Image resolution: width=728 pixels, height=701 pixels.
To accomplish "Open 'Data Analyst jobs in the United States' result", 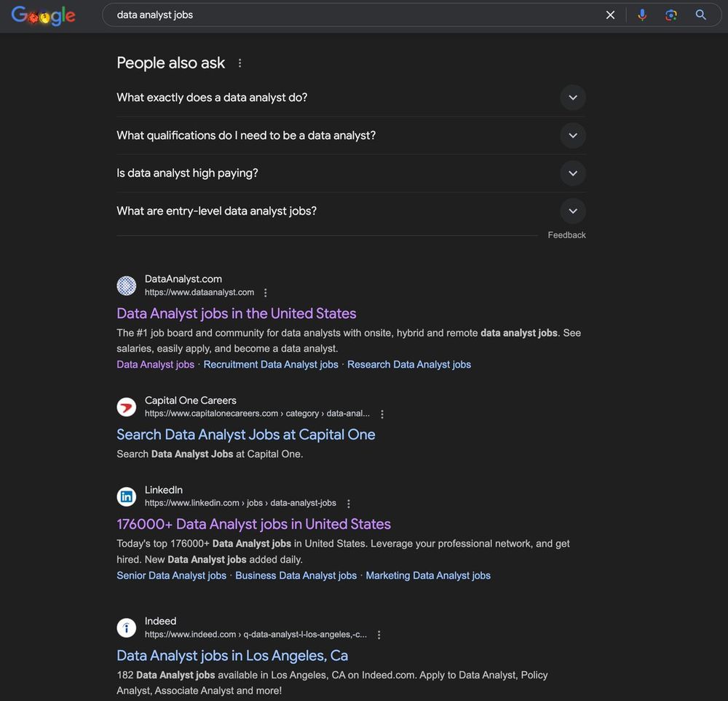I will pos(237,313).
